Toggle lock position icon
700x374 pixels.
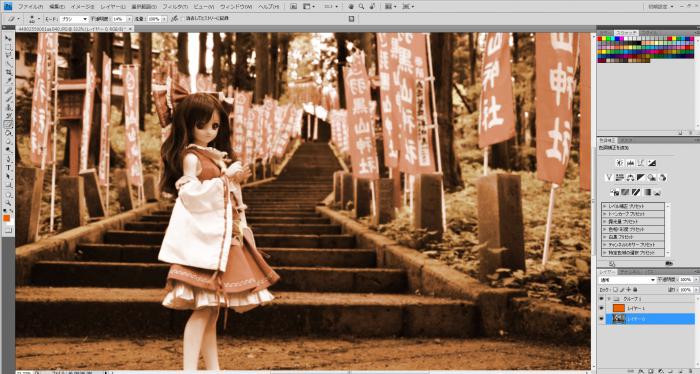tap(629, 290)
